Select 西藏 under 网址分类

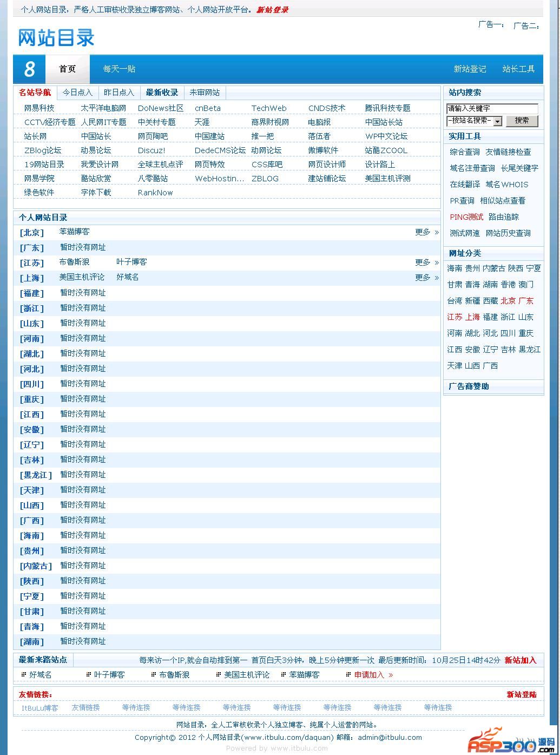490,301
